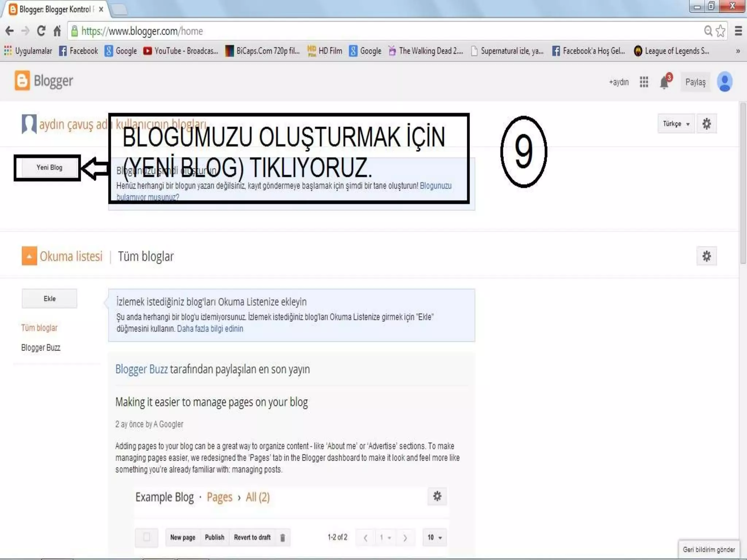Open Geri bildirim gönder feedback
This screenshot has width=747, height=560.
point(709,549)
